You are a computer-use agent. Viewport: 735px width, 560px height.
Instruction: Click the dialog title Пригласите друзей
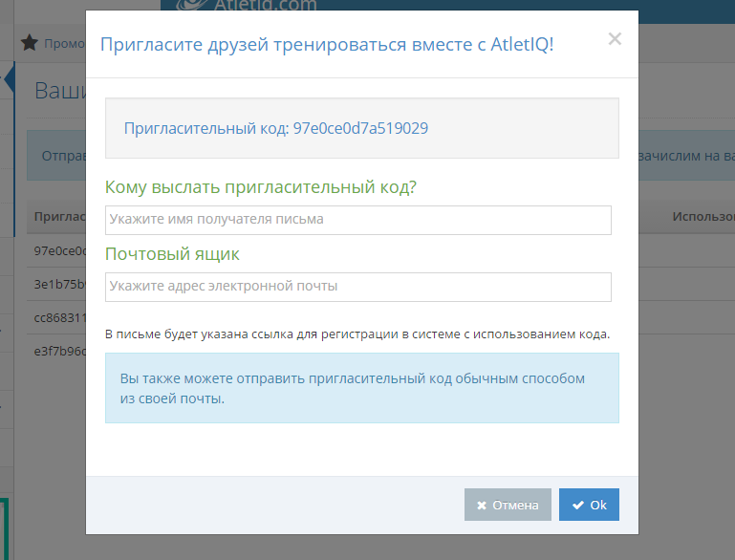(327, 45)
